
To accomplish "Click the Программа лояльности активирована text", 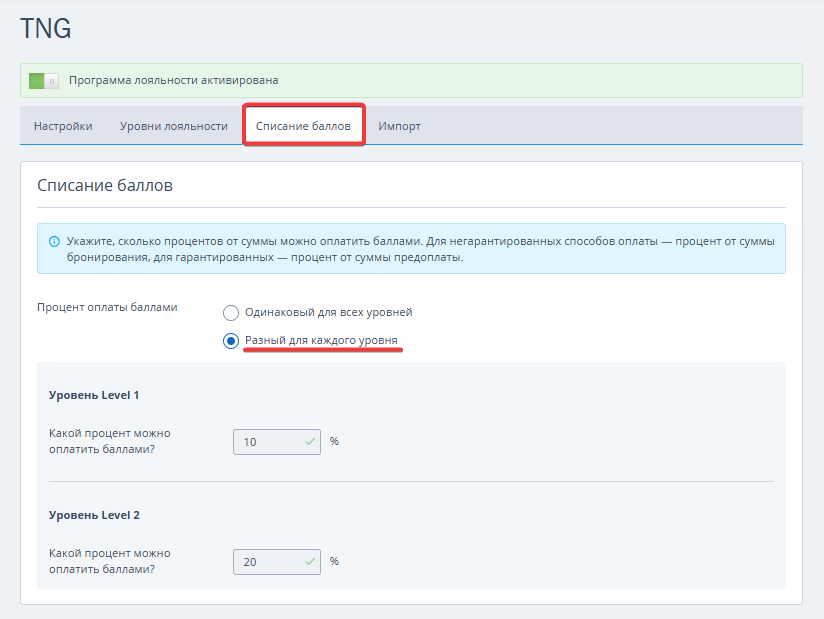I will 174,80.
